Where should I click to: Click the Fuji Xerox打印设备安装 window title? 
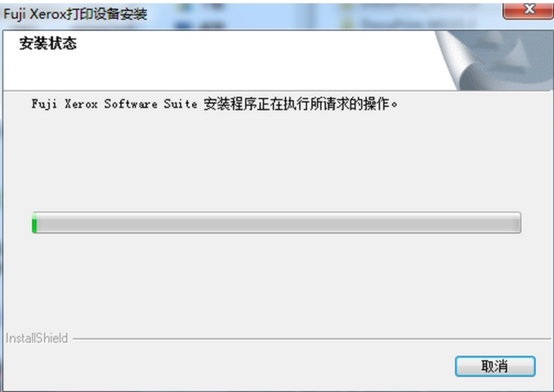75,14
